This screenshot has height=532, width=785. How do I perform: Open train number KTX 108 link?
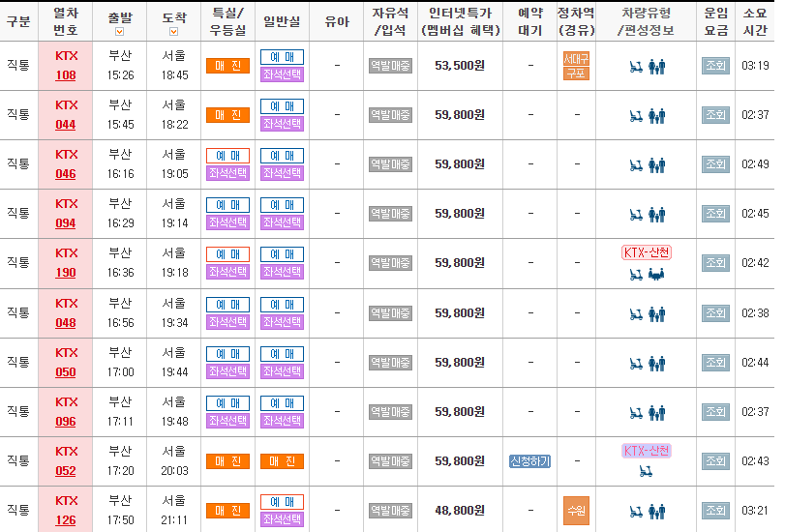66,75
